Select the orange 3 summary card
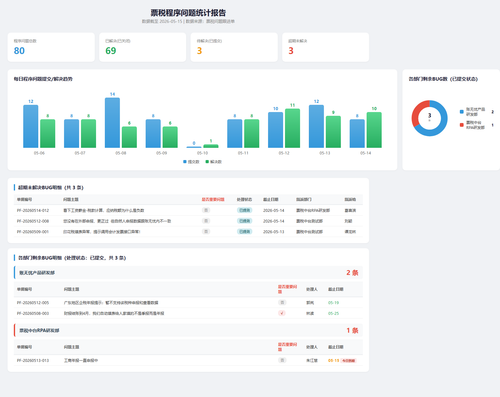This screenshot has width=500, height=397. 234,47
